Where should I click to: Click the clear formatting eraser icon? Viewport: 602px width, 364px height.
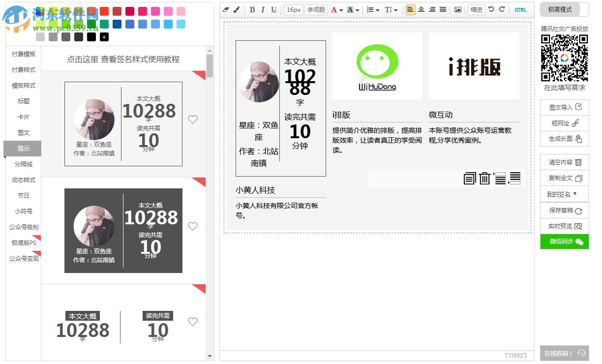[225, 9]
